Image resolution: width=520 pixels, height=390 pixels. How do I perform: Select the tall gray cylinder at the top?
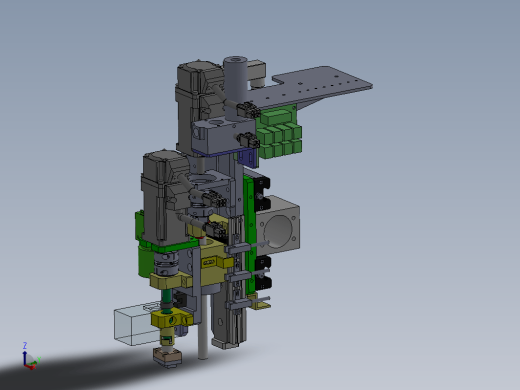[235, 88]
